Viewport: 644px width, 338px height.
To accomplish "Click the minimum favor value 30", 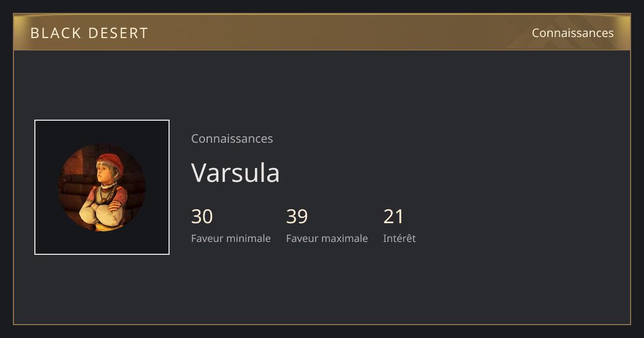I will click(x=202, y=217).
